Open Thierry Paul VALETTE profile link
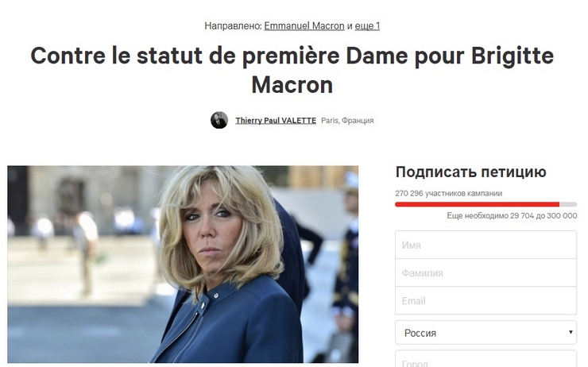The image size is (588, 367). click(x=276, y=120)
